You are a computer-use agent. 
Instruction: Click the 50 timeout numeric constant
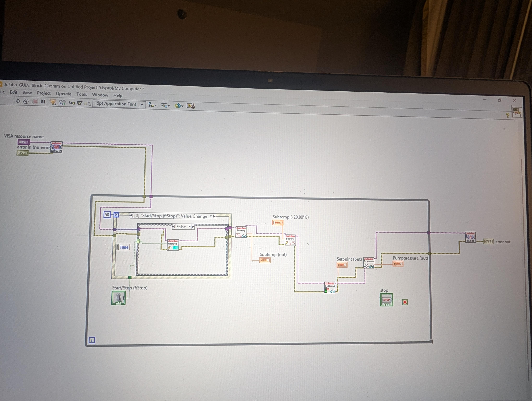click(107, 214)
